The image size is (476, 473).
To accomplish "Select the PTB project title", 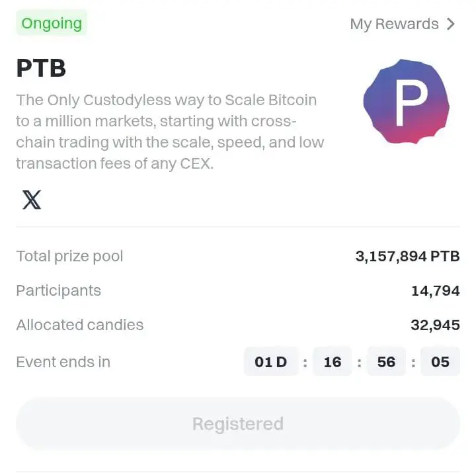I will (x=41, y=67).
